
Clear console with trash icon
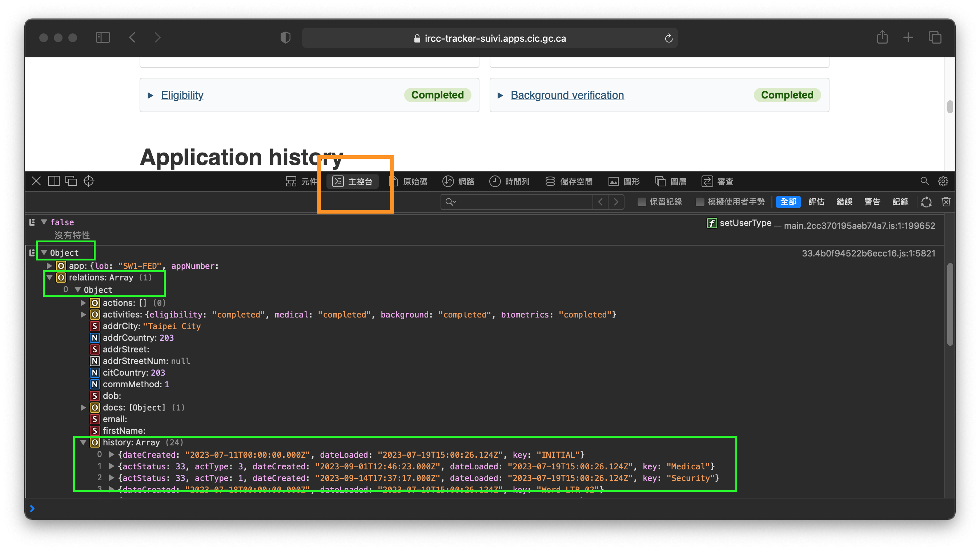tap(946, 202)
